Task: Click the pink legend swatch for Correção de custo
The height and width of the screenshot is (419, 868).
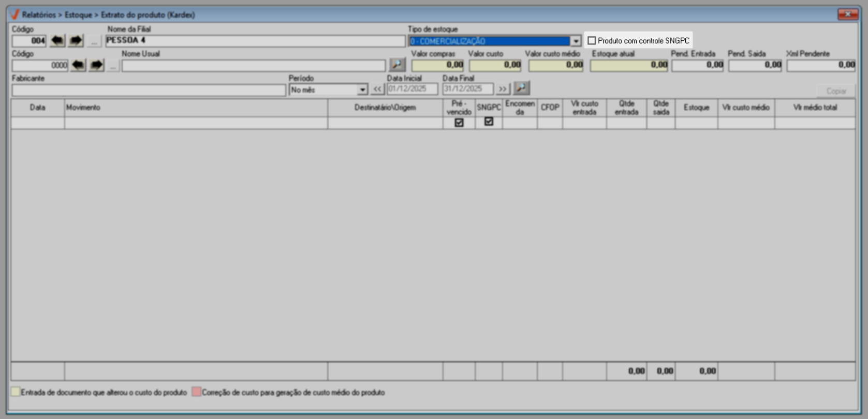Action: pos(196,392)
